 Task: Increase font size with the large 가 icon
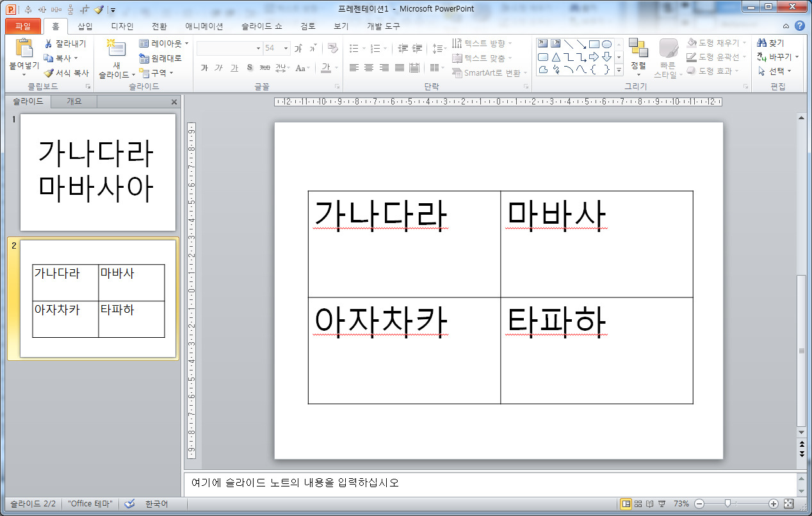(298, 48)
